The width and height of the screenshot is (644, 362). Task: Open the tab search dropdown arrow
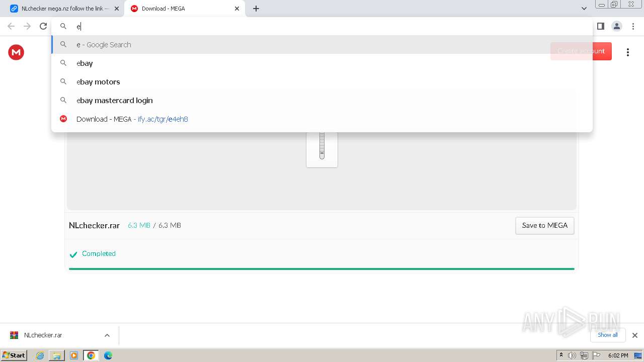click(x=584, y=9)
